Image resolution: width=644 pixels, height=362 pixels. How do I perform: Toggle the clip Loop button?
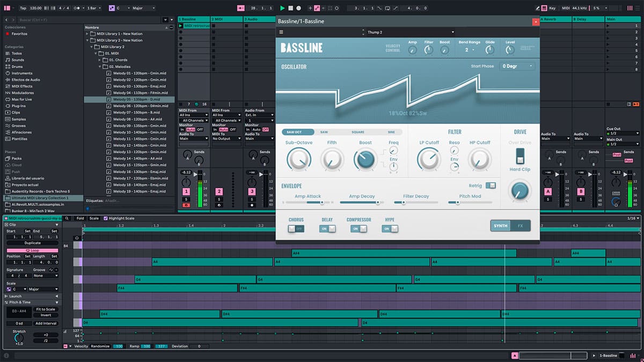tap(32, 250)
